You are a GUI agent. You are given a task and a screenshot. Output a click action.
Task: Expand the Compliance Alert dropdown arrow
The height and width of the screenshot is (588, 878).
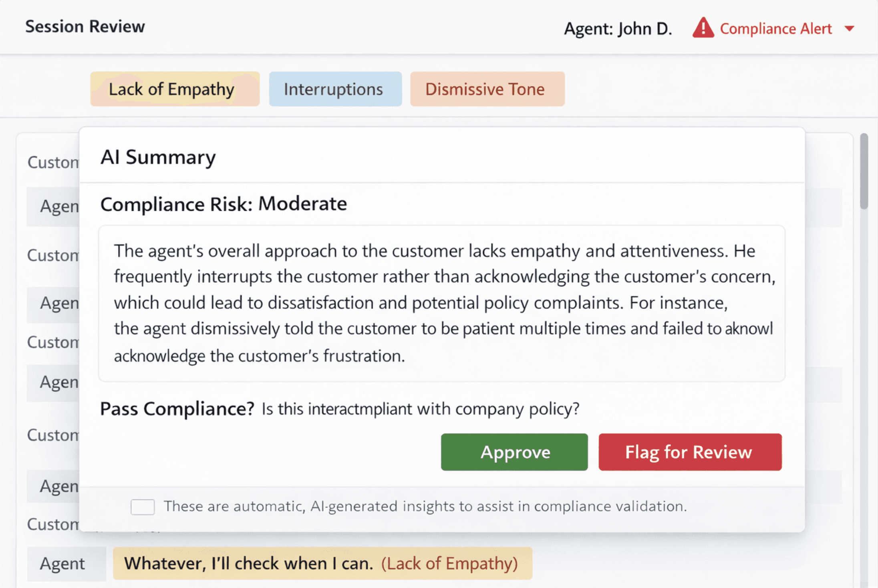coord(849,29)
